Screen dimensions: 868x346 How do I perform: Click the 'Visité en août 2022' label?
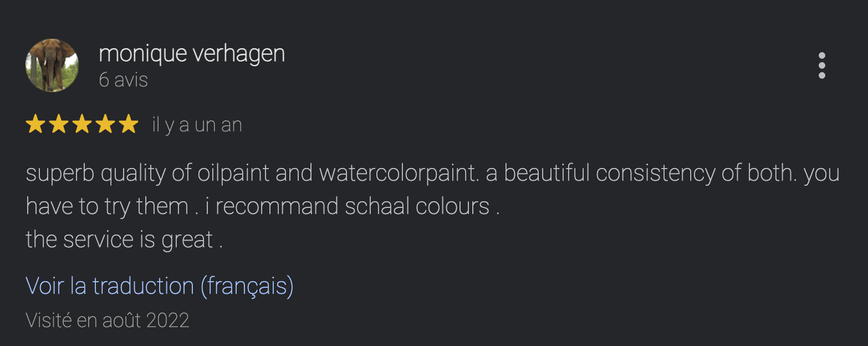(108, 320)
